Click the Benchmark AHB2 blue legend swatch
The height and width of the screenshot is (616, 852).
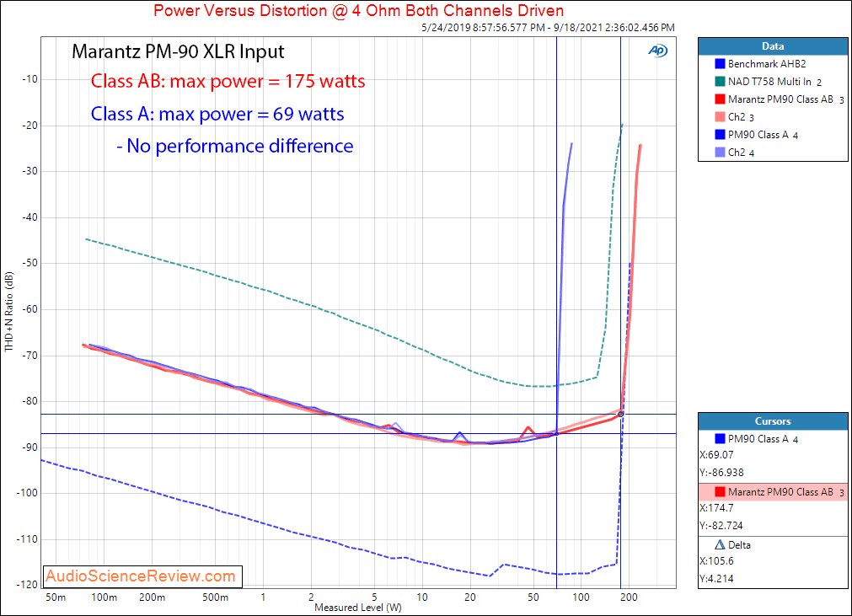[720, 63]
